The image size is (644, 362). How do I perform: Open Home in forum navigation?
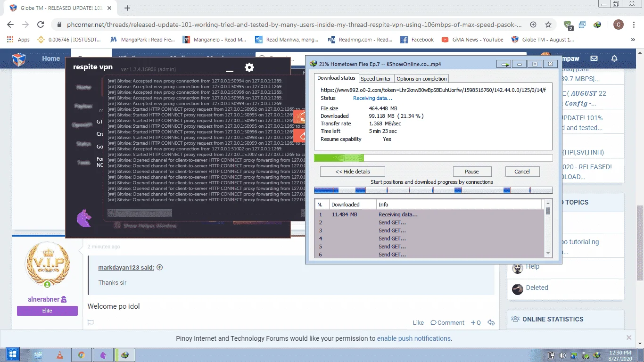(51, 58)
